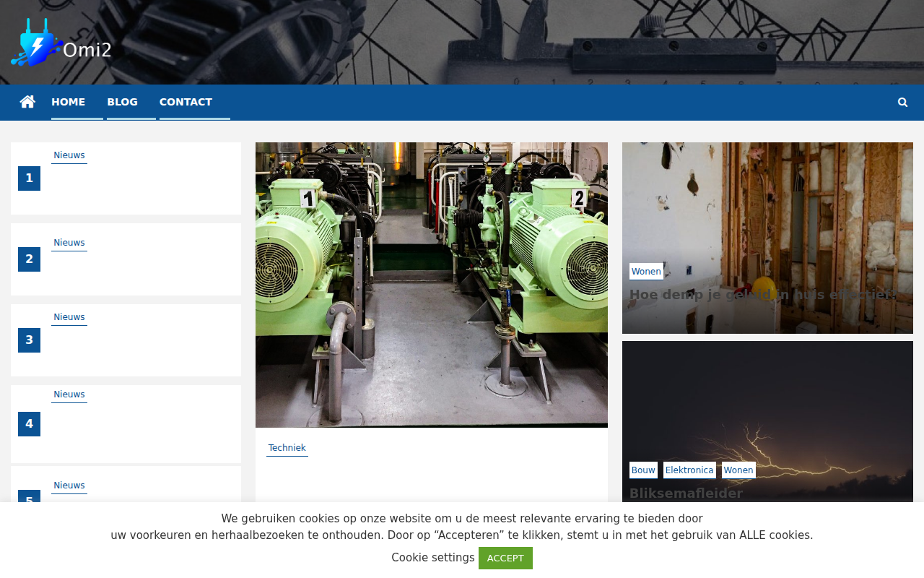The width and height of the screenshot is (924, 578).
Task: Select Nieuws tag on third item
Action: point(69,317)
